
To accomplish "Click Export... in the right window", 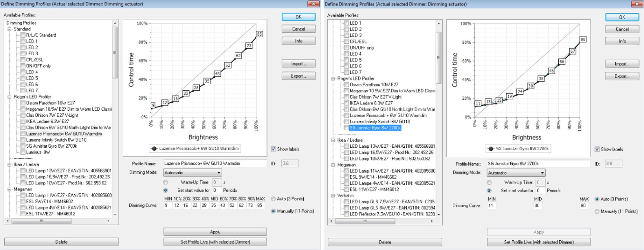I will click(622, 76).
